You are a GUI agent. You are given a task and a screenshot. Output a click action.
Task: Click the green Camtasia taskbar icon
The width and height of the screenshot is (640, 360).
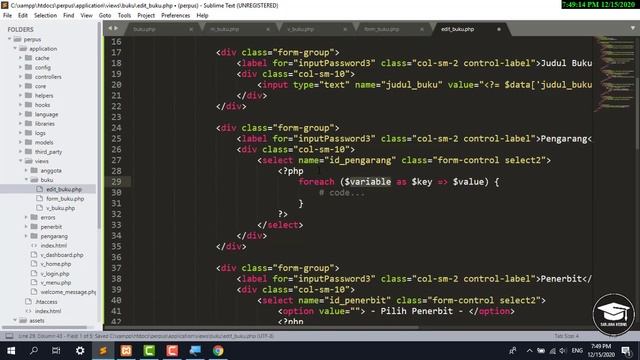pos(149,351)
